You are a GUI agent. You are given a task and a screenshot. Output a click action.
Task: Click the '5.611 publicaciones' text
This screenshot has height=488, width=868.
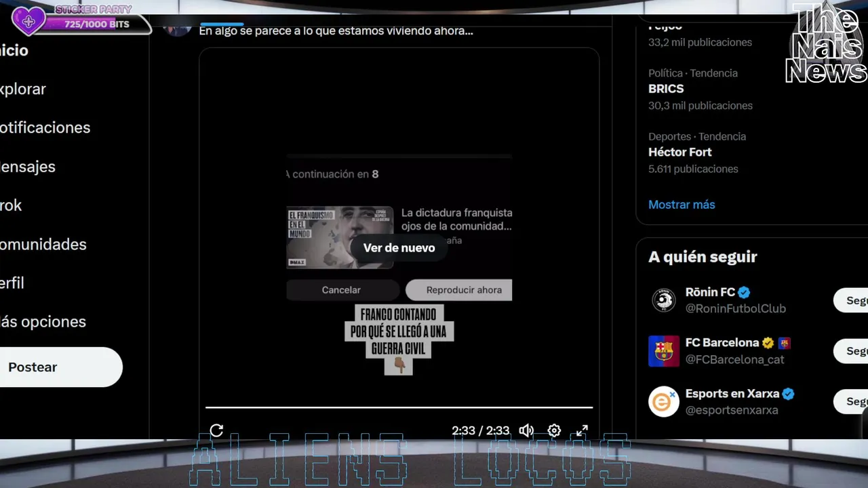click(x=693, y=169)
